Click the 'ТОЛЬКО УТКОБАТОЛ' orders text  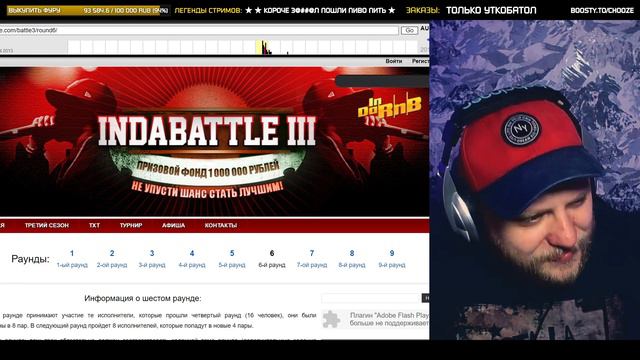[491, 11]
